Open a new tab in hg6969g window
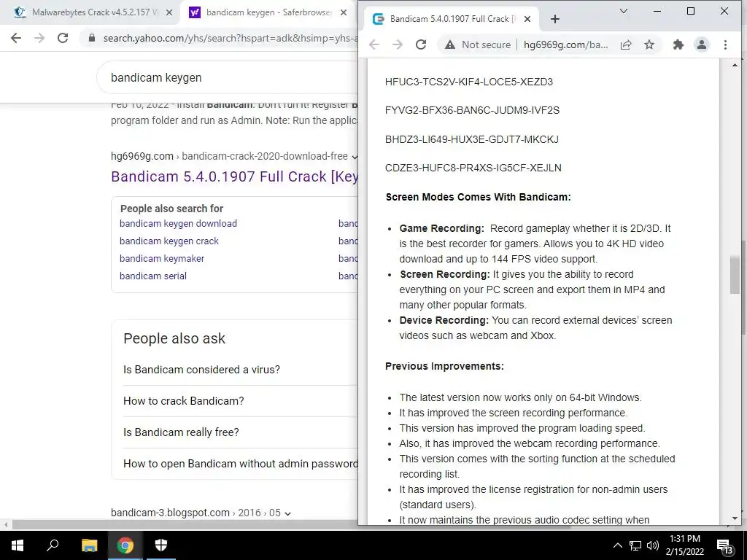The width and height of the screenshot is (747, 560). [554, 19]
